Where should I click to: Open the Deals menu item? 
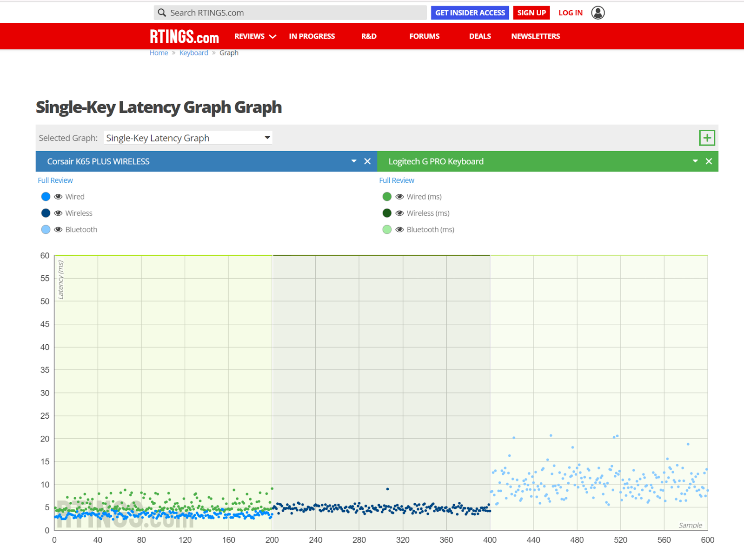pyautogui.click(x=480, y=36)
